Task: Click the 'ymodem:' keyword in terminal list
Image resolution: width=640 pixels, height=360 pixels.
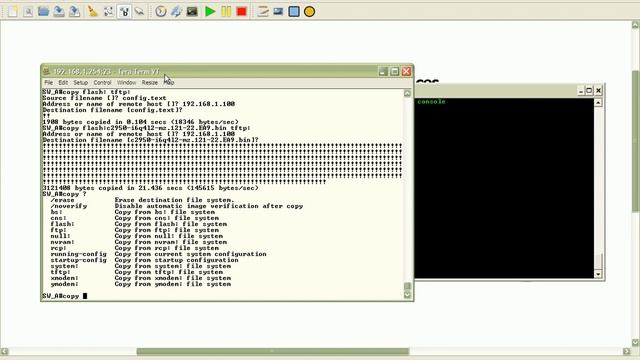Action: point(64,284)
